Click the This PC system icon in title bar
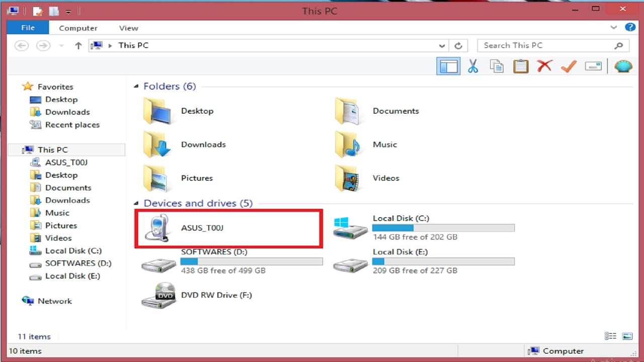This screenshot has width=644, height=362. click(14, 11)
